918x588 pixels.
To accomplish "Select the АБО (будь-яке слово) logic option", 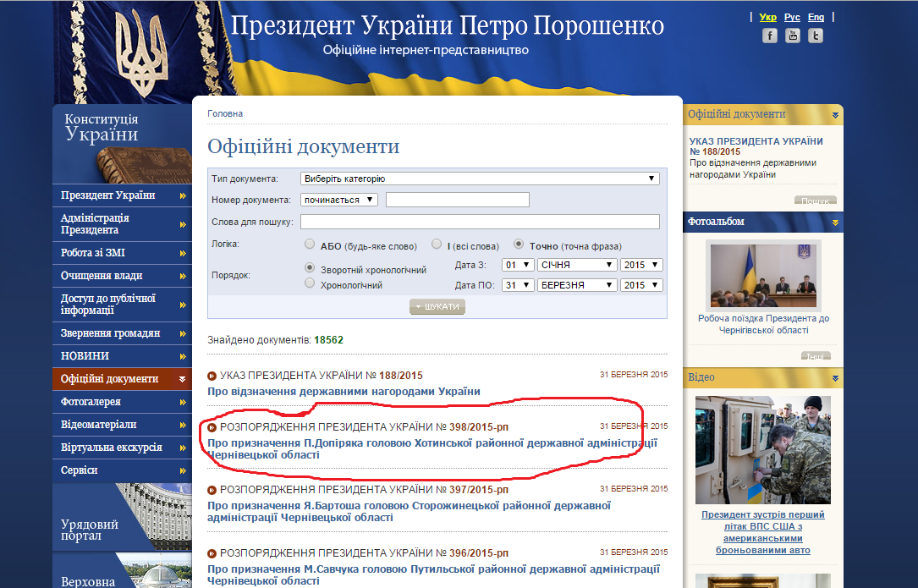I will 310,245.
